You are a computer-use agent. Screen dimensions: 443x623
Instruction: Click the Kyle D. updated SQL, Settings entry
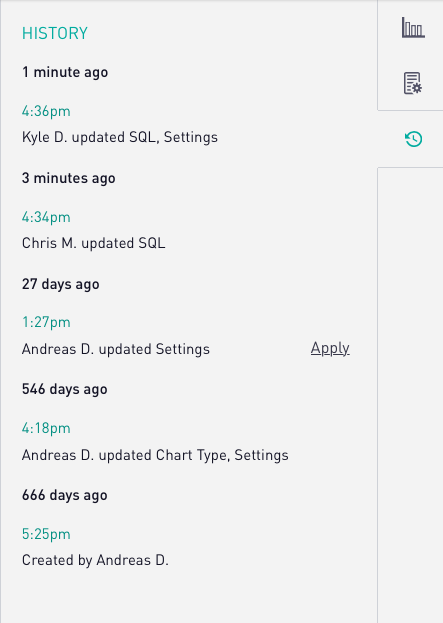120,137
